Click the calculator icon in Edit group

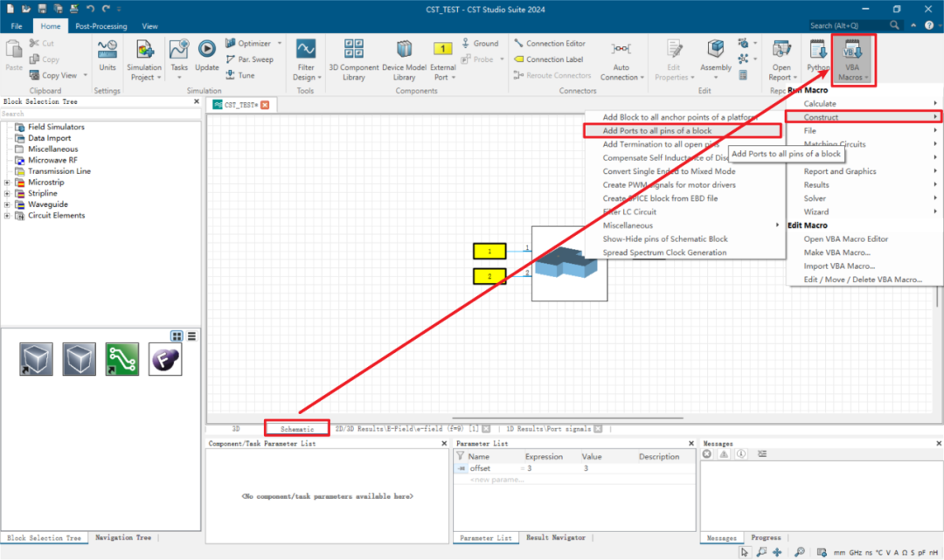click(x=743, y=75)
